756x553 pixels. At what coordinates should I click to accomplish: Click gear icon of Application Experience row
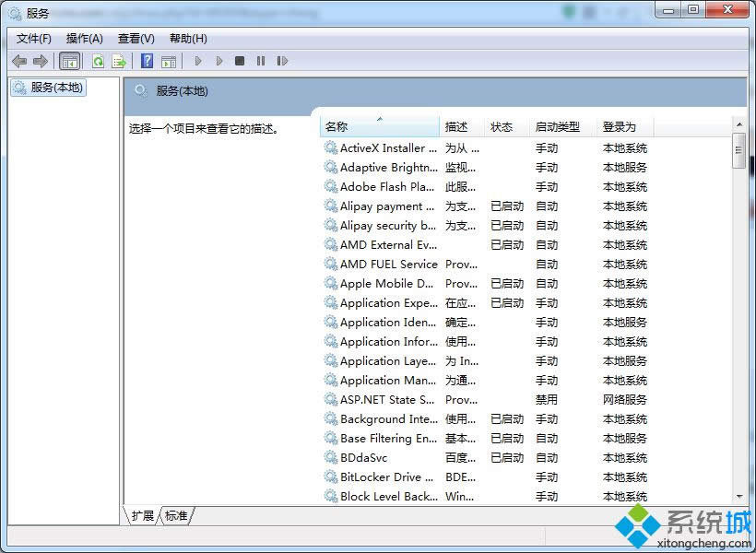[x=331, y=302]
